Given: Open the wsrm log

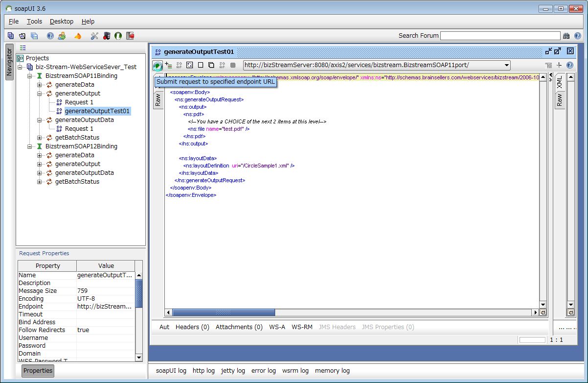Looking at the screenshot, I should (x=295, y=371).
